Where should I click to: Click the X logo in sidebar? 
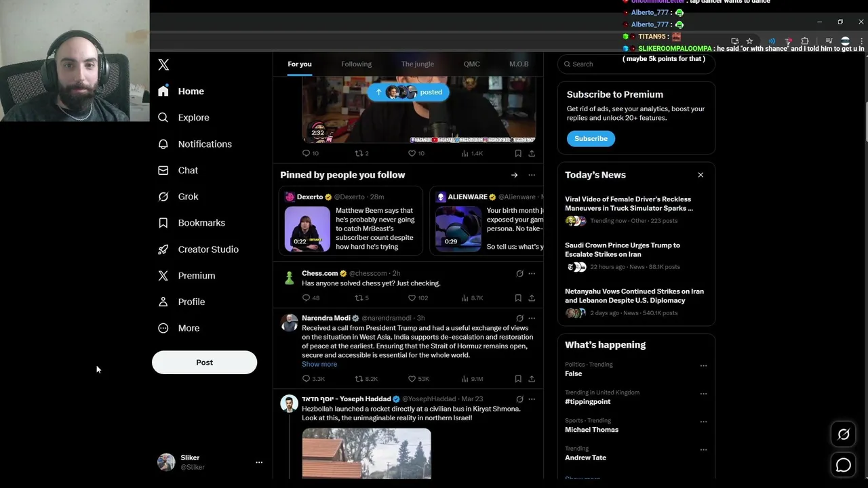pos(163,64)
